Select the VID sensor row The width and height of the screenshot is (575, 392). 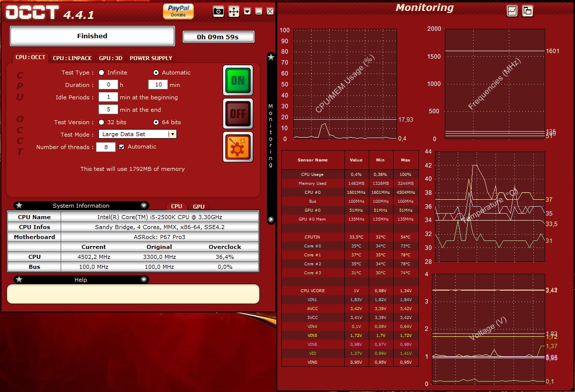(350, 353)
